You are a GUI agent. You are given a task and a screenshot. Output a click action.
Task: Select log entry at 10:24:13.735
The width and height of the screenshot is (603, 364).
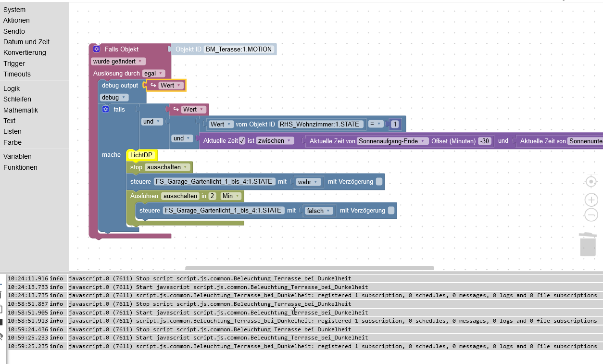(305, 295)
